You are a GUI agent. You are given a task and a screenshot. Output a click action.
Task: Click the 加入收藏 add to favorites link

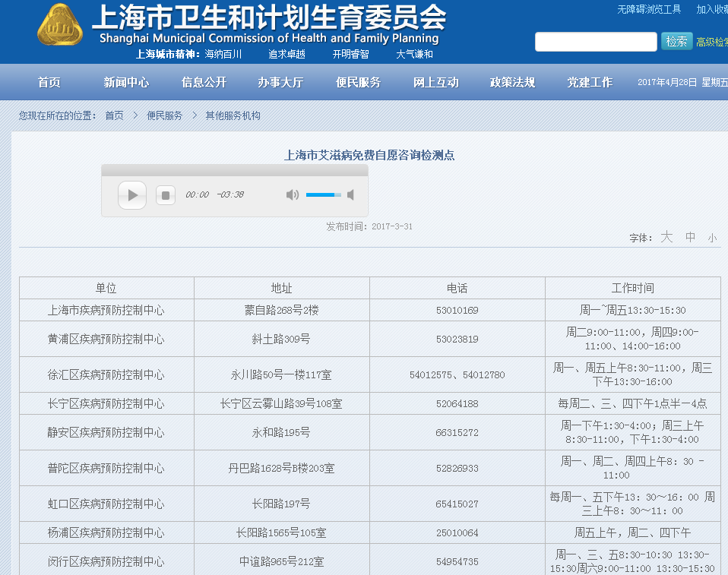[x=712, y=9]
